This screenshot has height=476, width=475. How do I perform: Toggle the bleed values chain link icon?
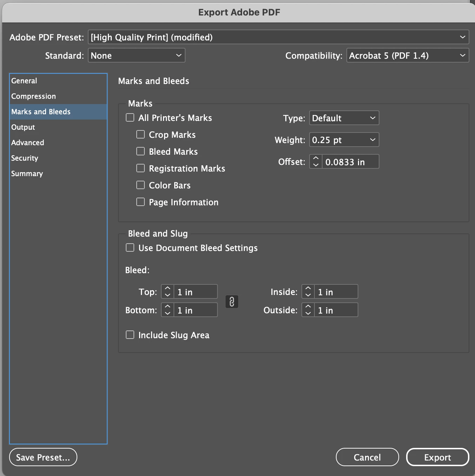tap(232, 301)
